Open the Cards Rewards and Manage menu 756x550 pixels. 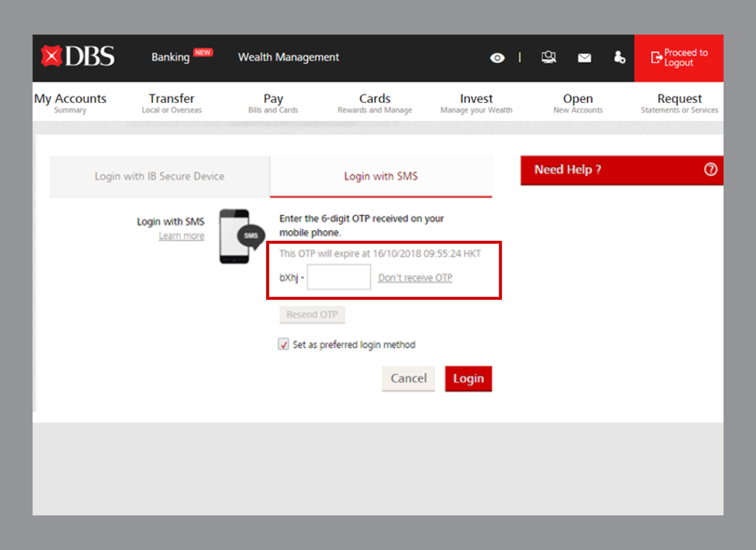click(x=375, y=103)
